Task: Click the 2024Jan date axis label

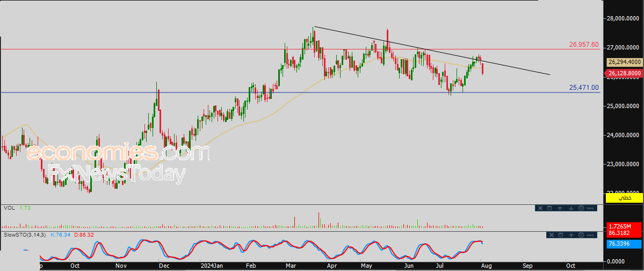Action: (x=212, y=267)
